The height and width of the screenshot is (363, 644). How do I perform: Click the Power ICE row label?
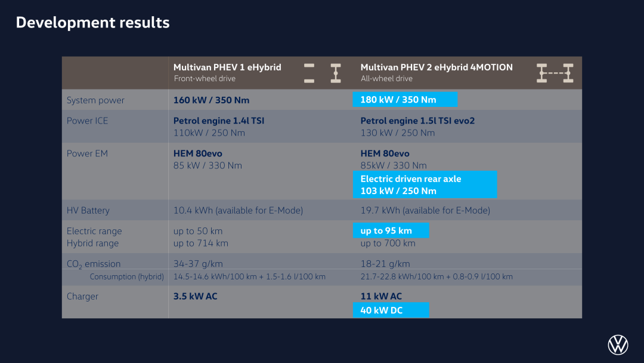[x=87, y=121]
